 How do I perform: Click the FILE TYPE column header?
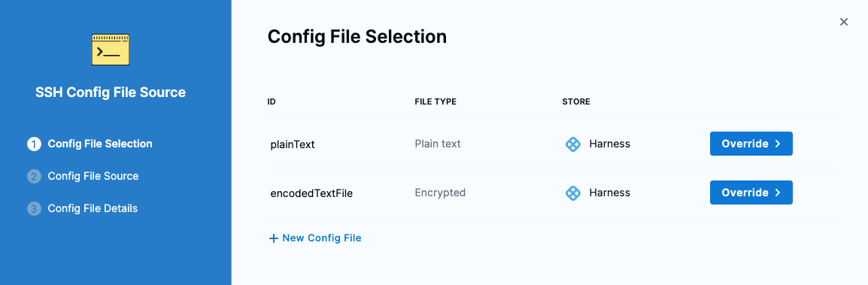[436, 102]
